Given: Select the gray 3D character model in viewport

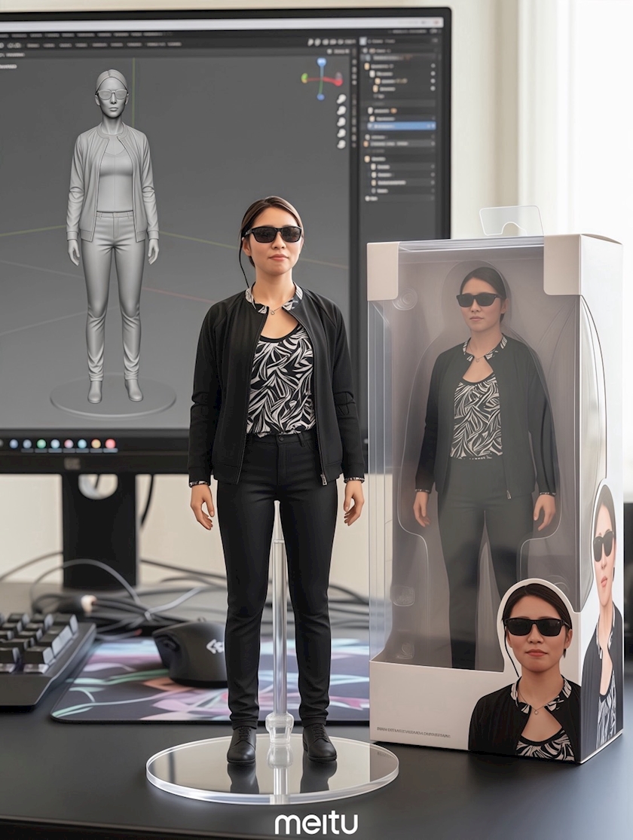Looking at the screenshot, I should pyautogui.click(x=112, y=226).
